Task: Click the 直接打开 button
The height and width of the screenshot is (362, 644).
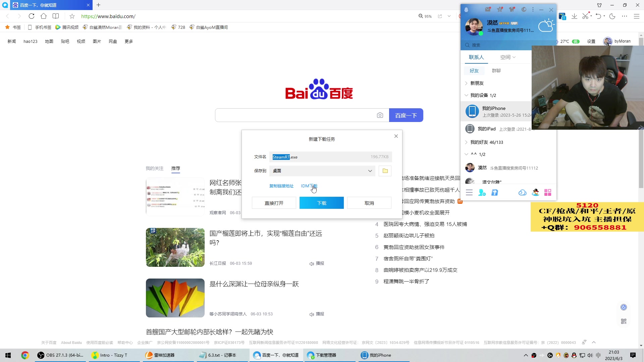Action: [274, 203]
